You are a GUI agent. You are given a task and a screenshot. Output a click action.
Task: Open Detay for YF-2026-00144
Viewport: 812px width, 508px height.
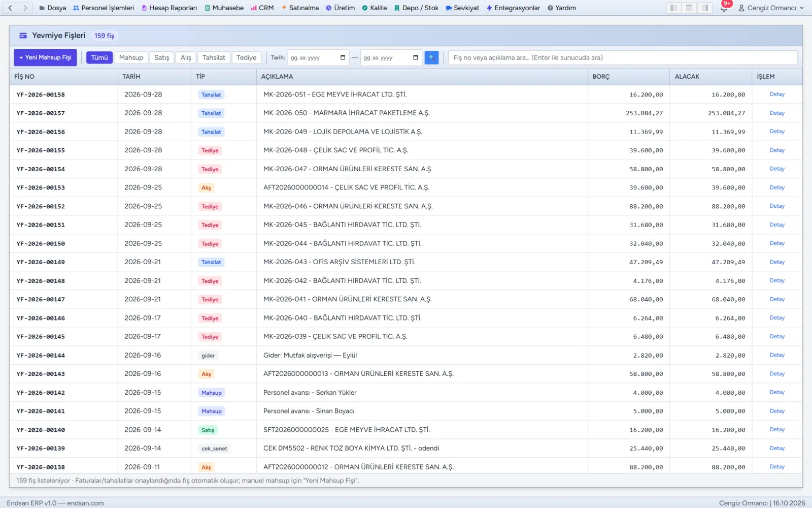point(777,355)
